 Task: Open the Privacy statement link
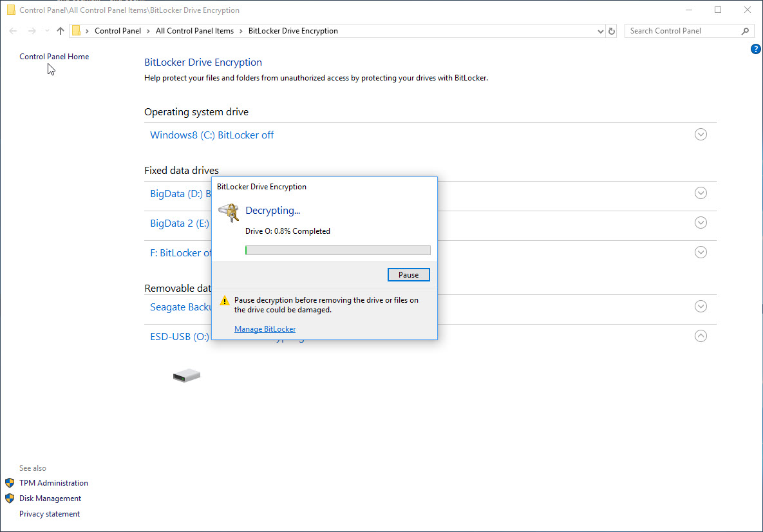(50, 514)
